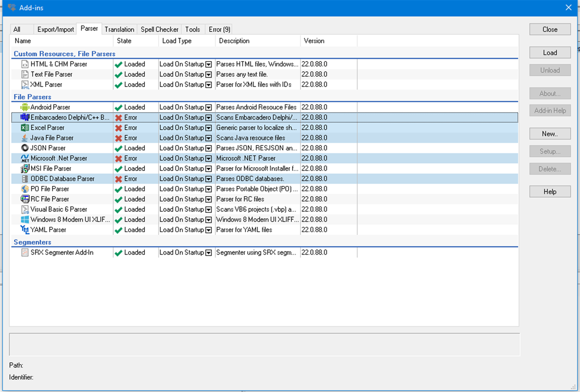Click the XML Parser icon

point(25,85)
